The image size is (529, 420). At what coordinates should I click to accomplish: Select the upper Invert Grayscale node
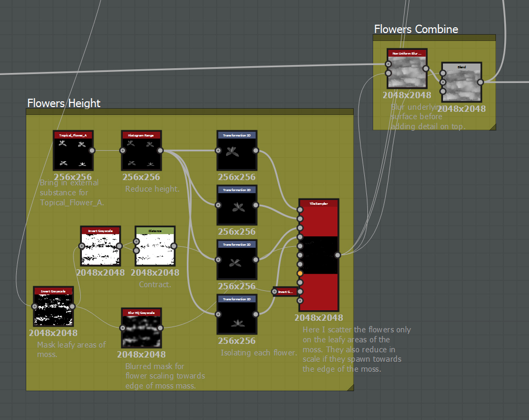tap(100, 246)
